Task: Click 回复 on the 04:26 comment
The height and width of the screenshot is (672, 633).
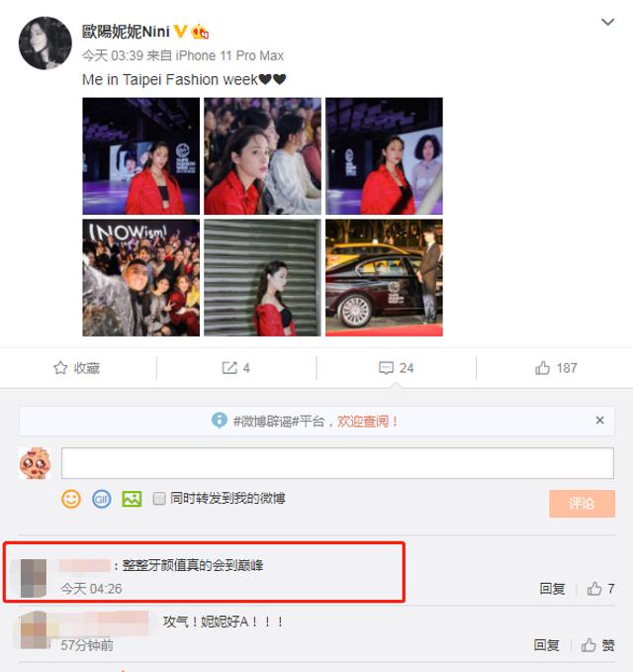Action: 552,589
